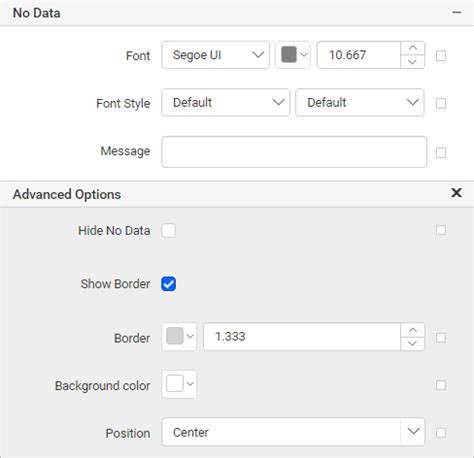Enable the Hide No Data checkbox
This screenshot has height=458, width=474.
[x=168, y=231]
